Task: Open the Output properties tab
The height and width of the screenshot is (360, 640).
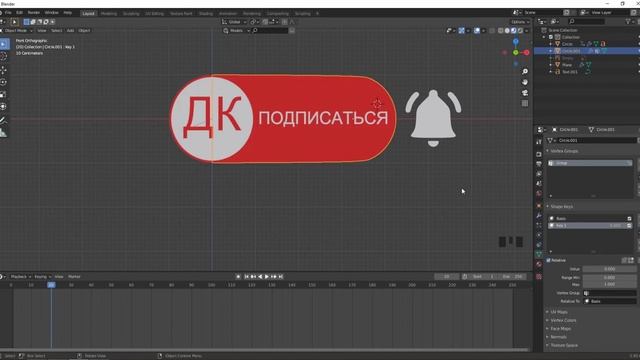Action: point(539,164)
